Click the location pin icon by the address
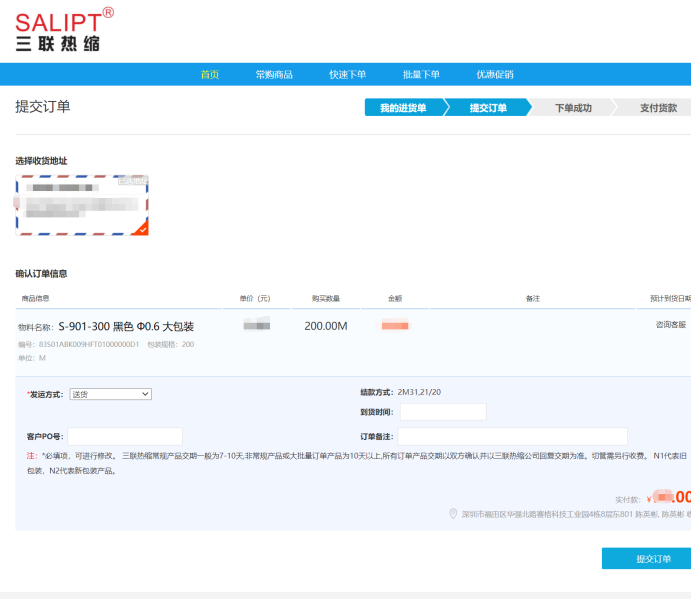691x599 pixels. pyautogui.click(x=454, y=514)
